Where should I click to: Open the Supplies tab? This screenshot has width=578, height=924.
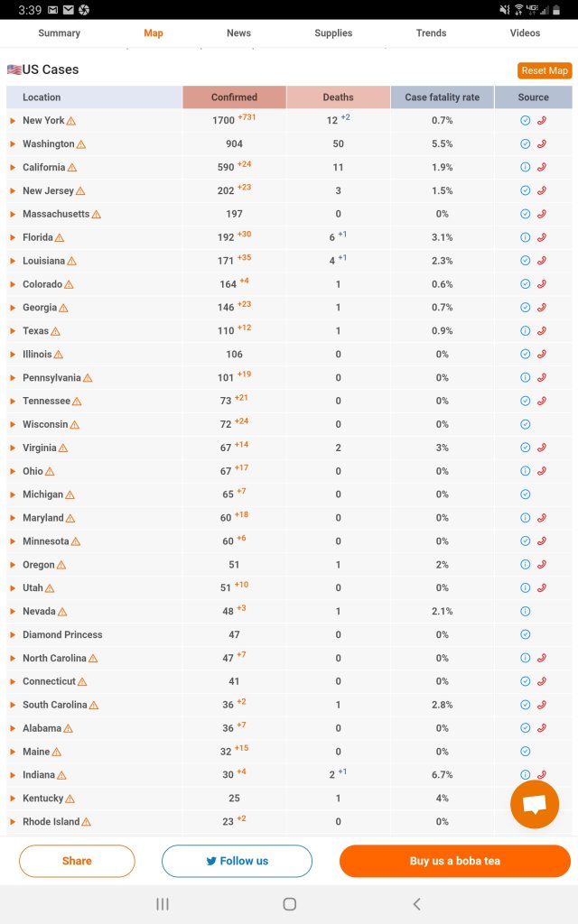[x=333, y=33]
